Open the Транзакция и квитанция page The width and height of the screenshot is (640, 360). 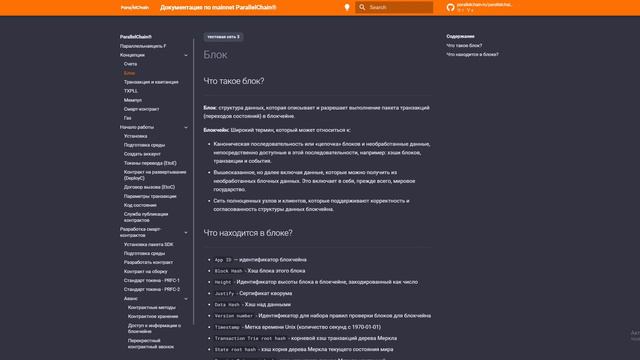[x=151, y=82]
